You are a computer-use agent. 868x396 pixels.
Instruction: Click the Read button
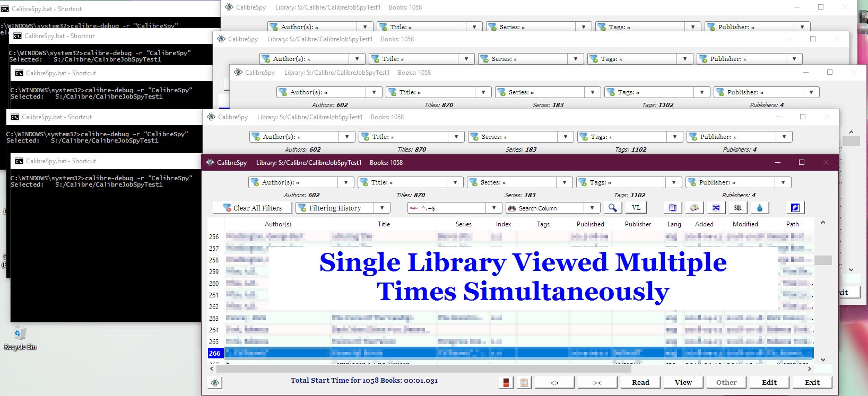[x=640, y=383]
